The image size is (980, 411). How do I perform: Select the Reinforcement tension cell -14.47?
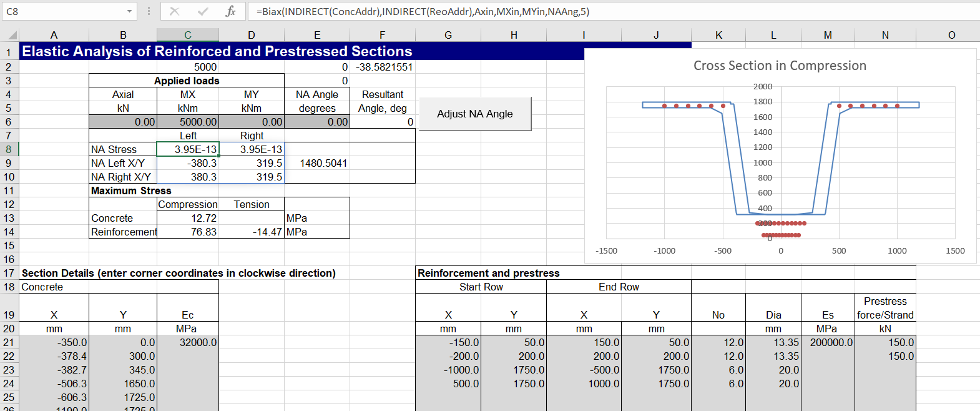(x=252, y=232)
